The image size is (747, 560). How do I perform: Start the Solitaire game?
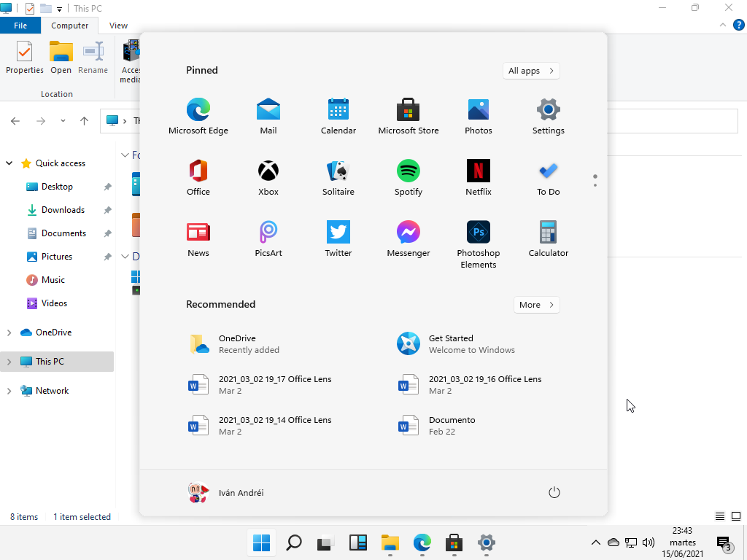pos(338,178)
